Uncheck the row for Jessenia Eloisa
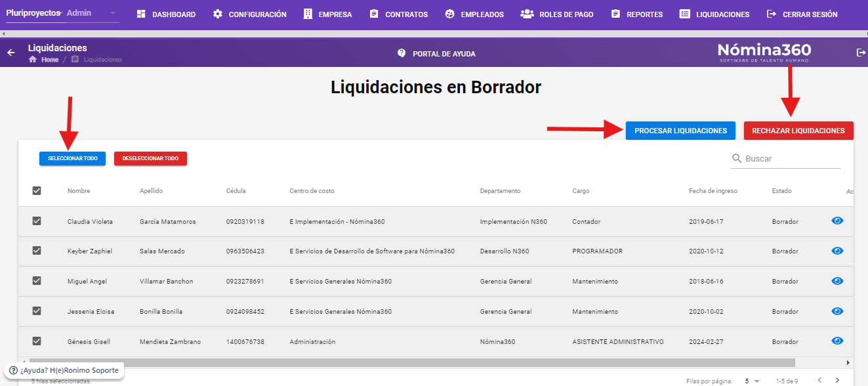Viewport: 868px width, 386px height. point(37,311)
